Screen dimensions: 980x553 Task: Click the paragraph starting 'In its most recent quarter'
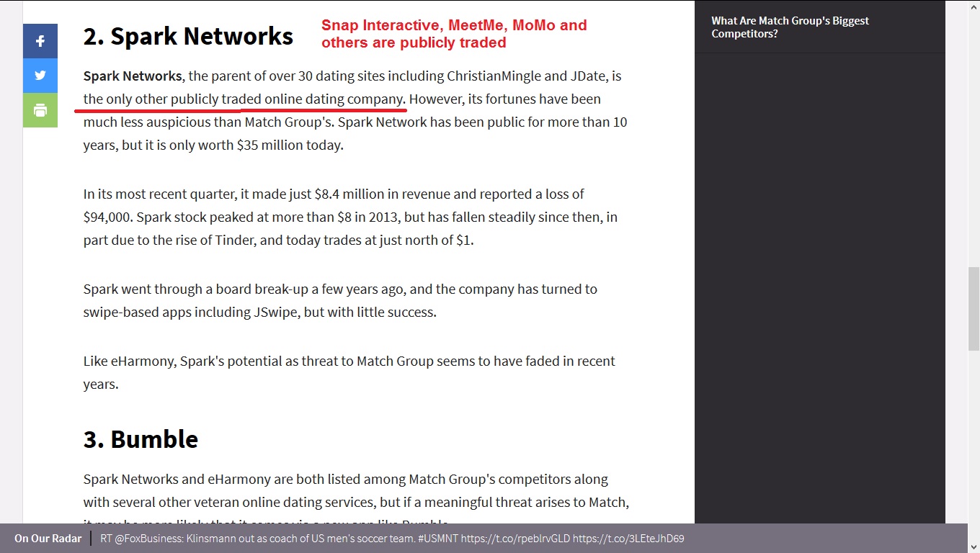pyautogui.click(x=350, y=217)
